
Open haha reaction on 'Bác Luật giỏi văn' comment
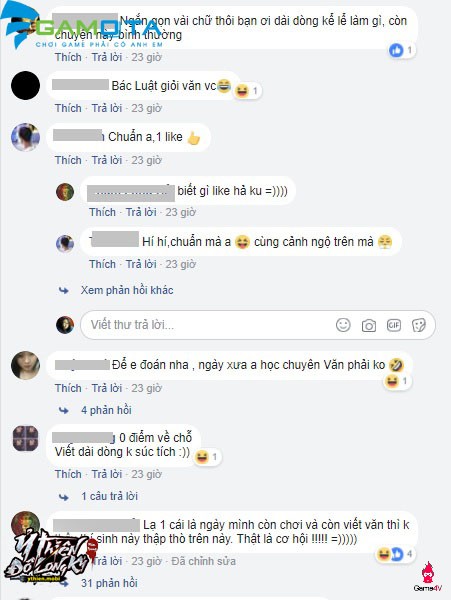click(x=247, y=91)
